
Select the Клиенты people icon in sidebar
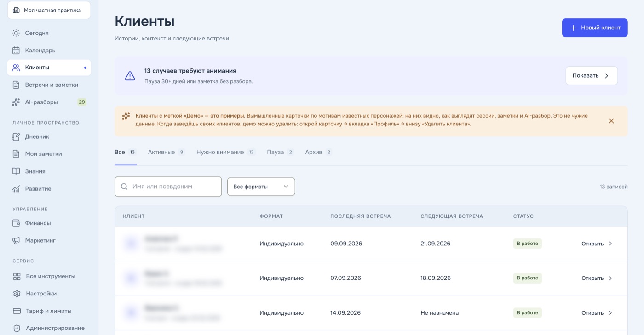pyautogui.click(x=16, y=68)
